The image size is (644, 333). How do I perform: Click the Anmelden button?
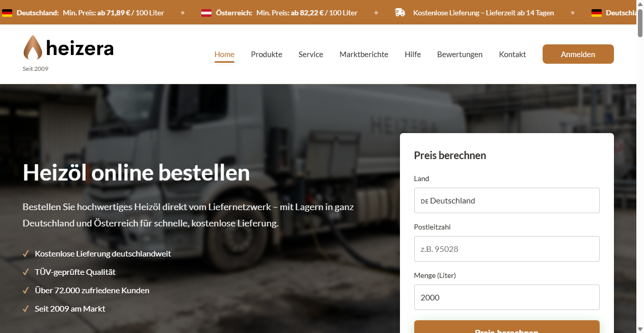[578, 54]
